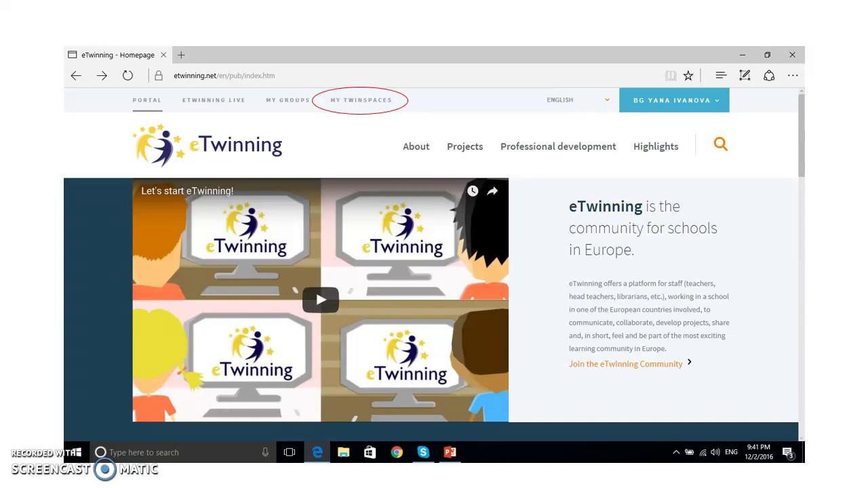868x488 pixels.
Task: Open MY TWINSPACES tab
Action: [361, 100]
